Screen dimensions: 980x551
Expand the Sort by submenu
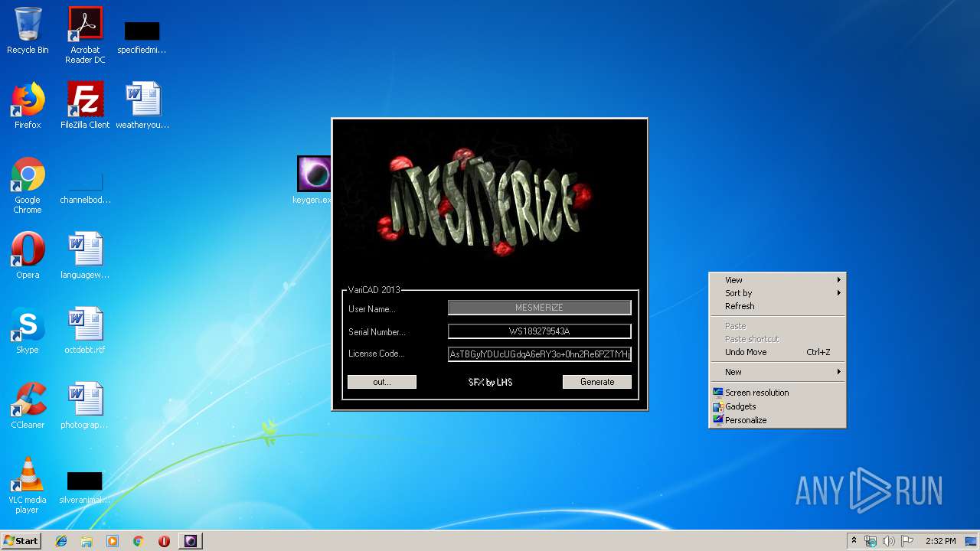(778, 293)
